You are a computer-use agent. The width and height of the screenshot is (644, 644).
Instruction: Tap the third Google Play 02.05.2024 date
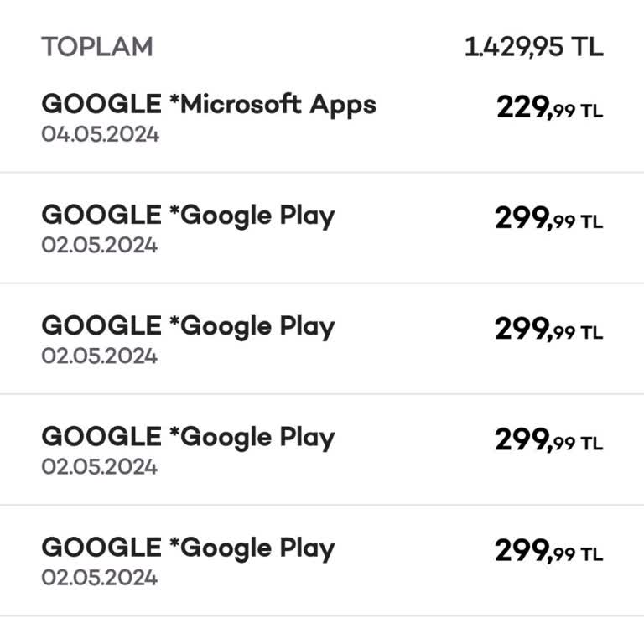tap(100, 466)
